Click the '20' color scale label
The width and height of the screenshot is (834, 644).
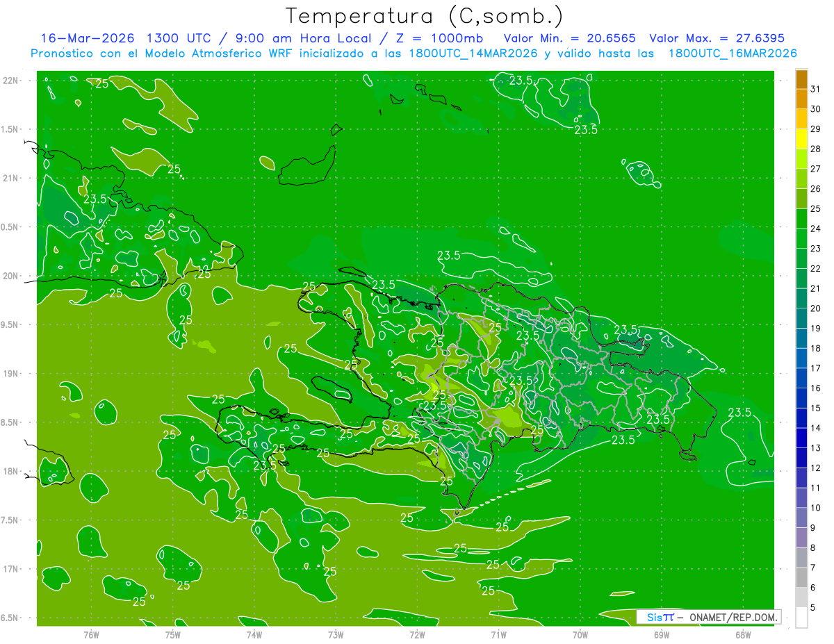pos(816,308)
